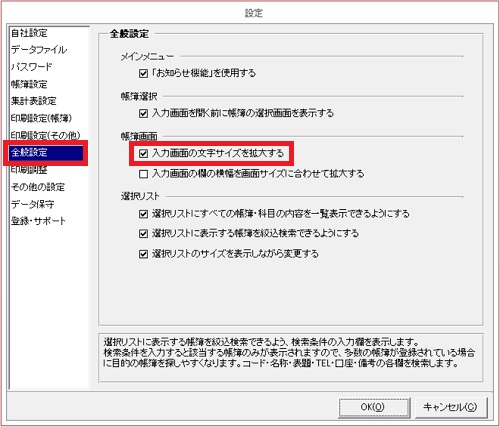Click the OK(O) button
The width and height of the screenshot is (500, 427).
coord(374,407)
